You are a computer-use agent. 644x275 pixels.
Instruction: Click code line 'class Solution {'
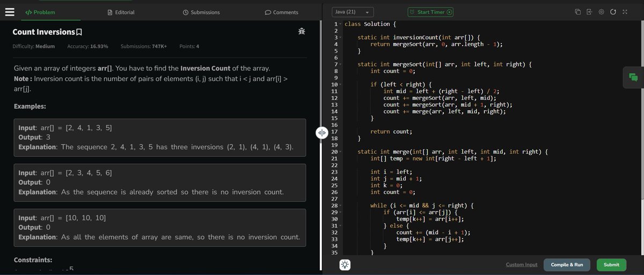(370, 24)
